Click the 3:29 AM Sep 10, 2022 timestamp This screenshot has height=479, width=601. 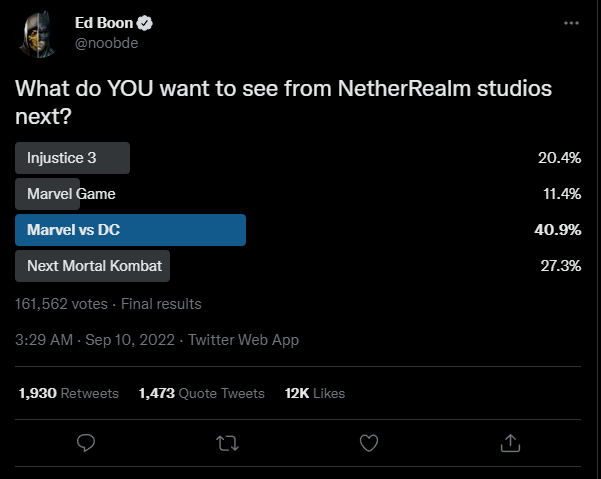pos(95,340)
